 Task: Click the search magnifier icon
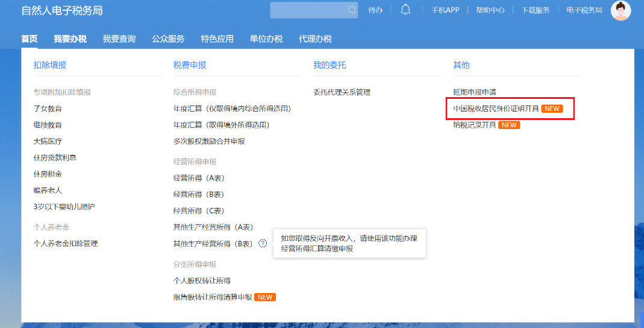(352, 10)
